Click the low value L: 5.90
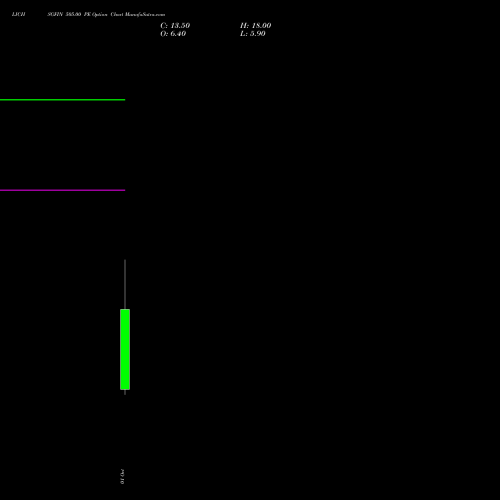Image resolution: width=500 pixels, height=500 pixels. pyautogui.click(x=253, y=34)
